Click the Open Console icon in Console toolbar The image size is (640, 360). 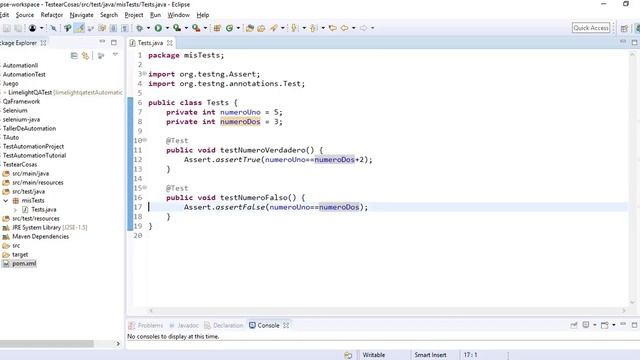[604, 325]
